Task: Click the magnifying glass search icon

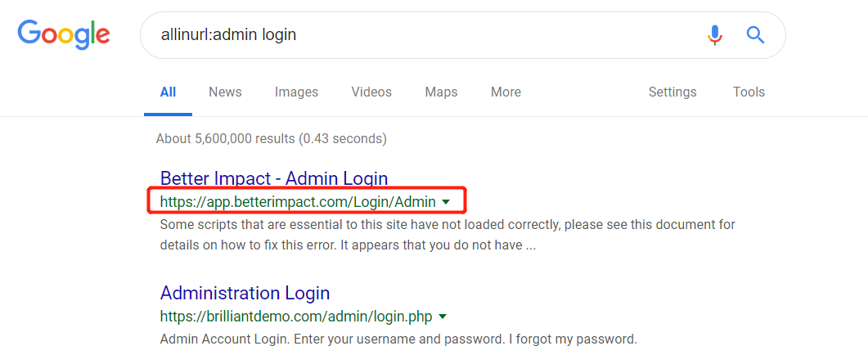Action: coord(755,34)
